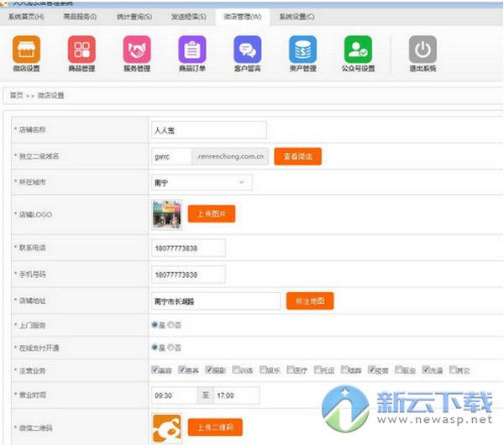Click the 微信二维码 QR thumbnail
The image size is (504, 445).
tap(167, 428)
